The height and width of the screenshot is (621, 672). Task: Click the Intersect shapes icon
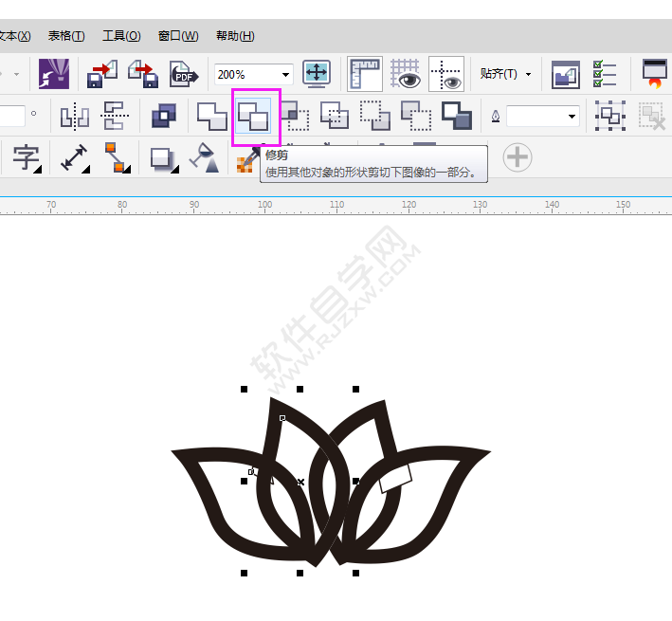295,116
